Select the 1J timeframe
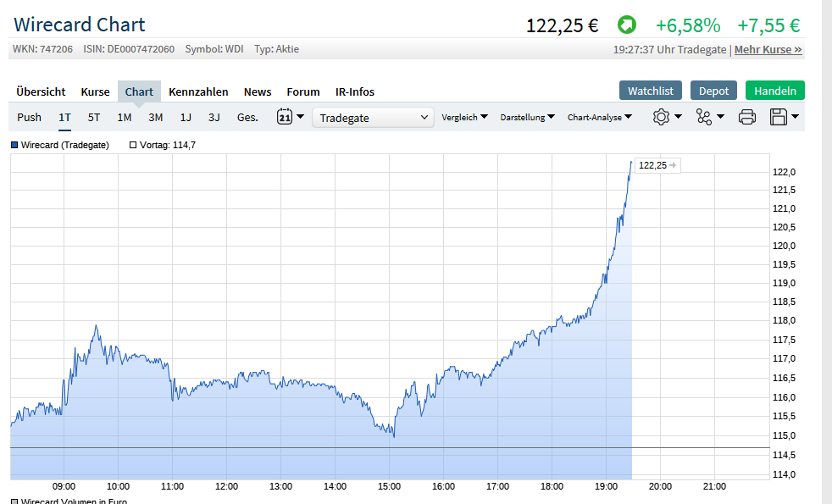 tap(186, 117)
